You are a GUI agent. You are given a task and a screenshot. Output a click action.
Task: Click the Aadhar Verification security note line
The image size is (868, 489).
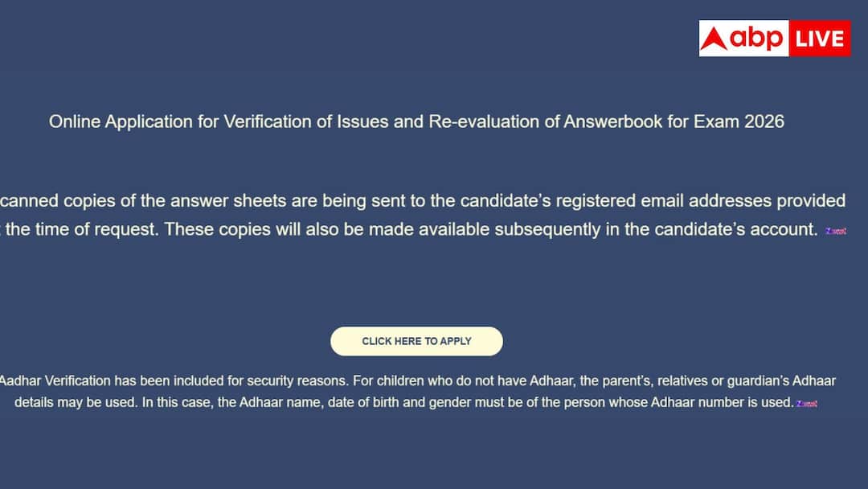417,381
